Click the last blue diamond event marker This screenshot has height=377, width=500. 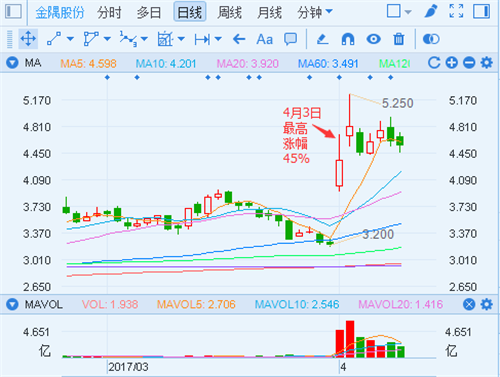(391, 77)
